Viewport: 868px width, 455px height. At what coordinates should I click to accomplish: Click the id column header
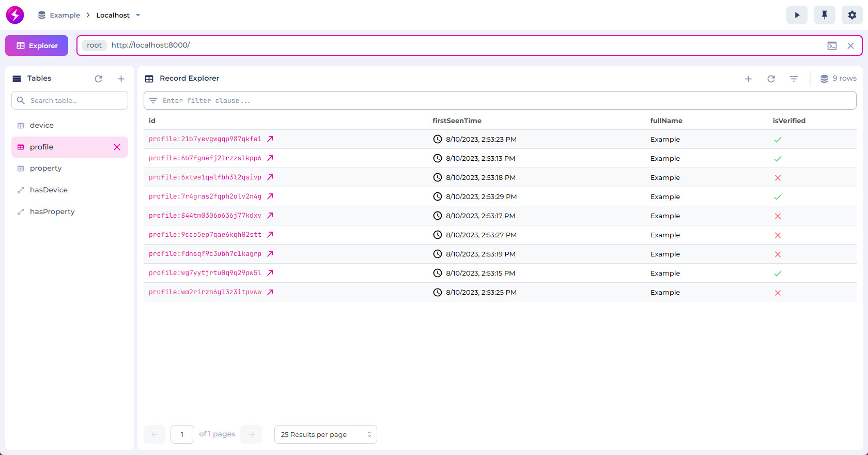152,120
